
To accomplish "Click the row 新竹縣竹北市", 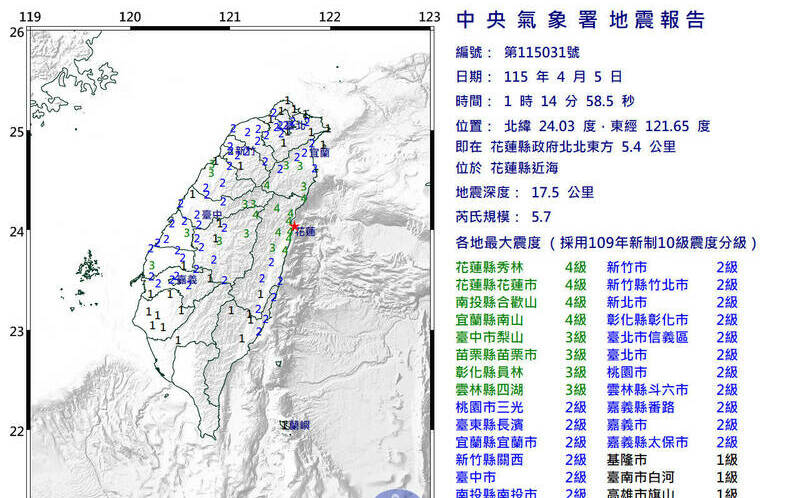I will (672, 285).
